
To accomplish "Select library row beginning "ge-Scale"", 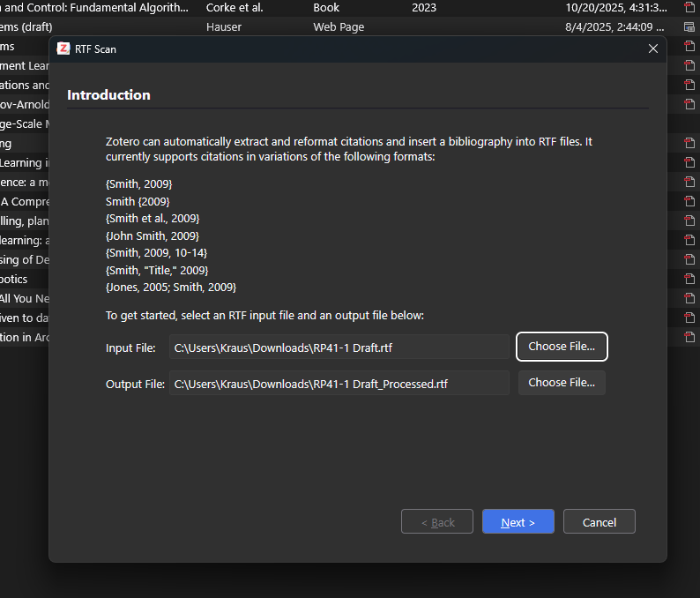I will pos(25,123).
